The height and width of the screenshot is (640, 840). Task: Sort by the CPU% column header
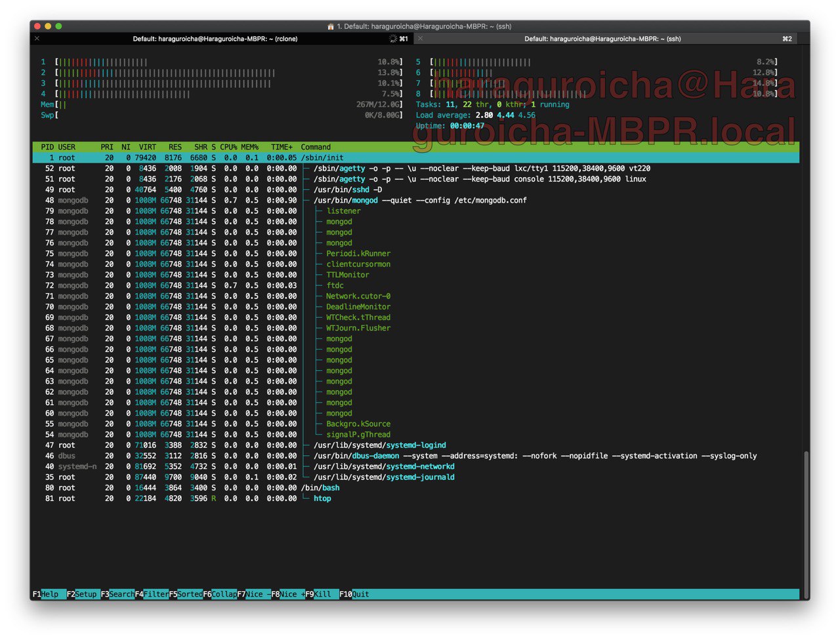pos(228,147)
